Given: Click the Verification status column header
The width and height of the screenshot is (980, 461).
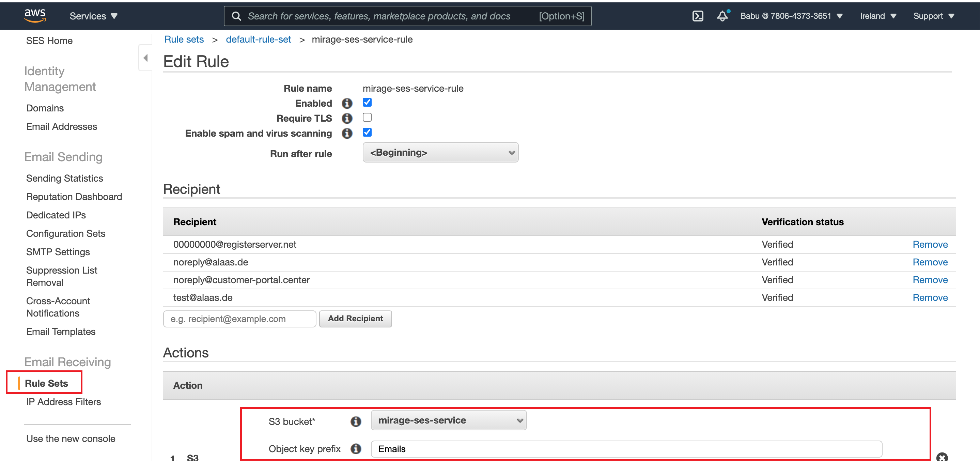Looking at the screenshot, I should [x=802, y=222].
